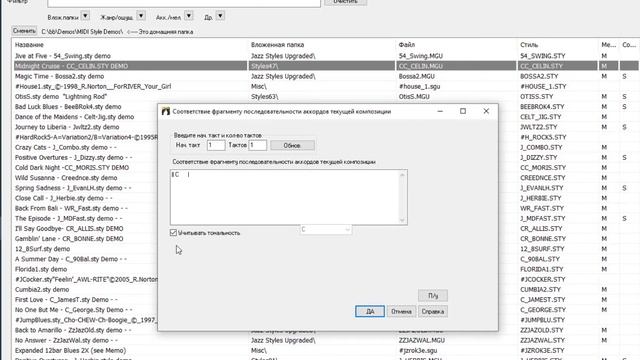The width and height of the screenshot is (640, 360).
Task: Click the Справка button
Action: [433, 311]
